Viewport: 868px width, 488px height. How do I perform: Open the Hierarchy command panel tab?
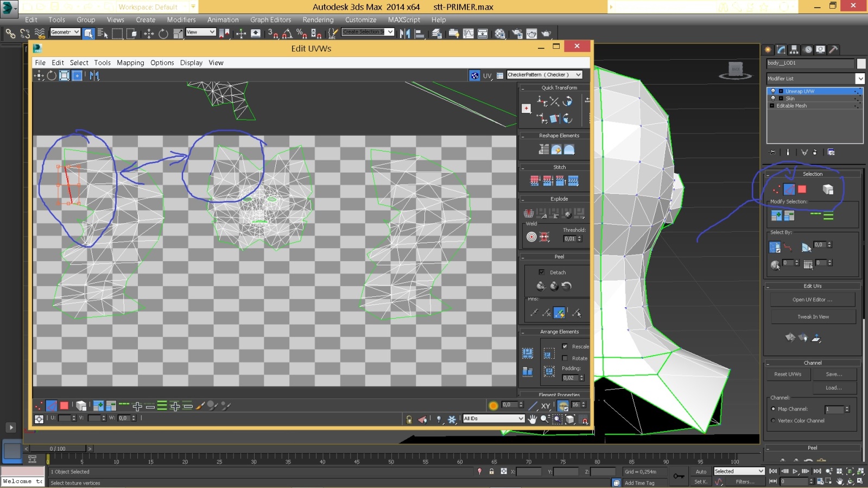794,49
